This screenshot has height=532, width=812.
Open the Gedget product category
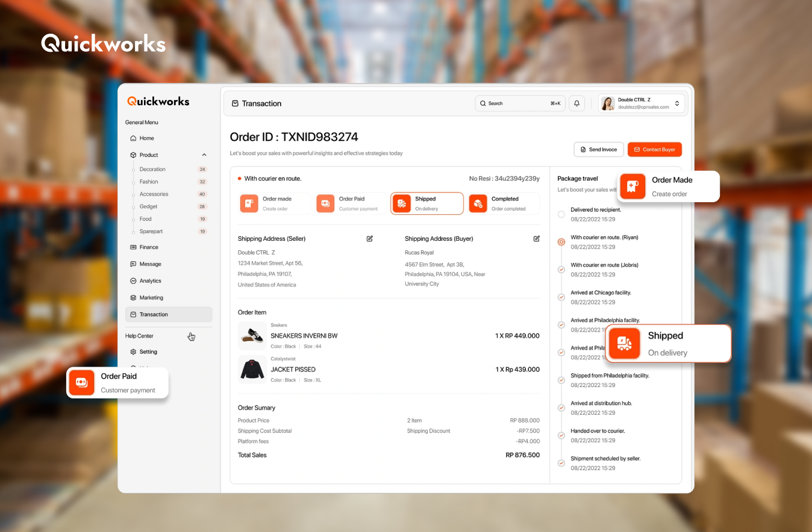(148, 206)
